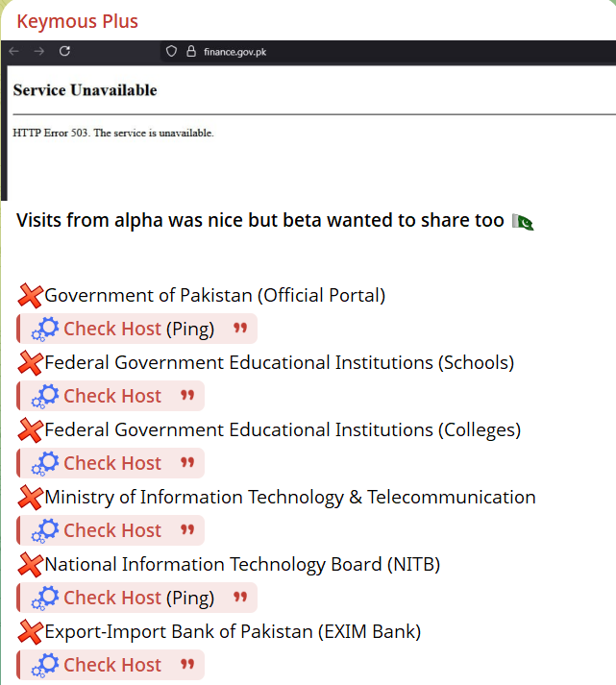The image size is (616, 685).
Task: Open Check Host link for Schools
Action: click(x=112, y=396)
